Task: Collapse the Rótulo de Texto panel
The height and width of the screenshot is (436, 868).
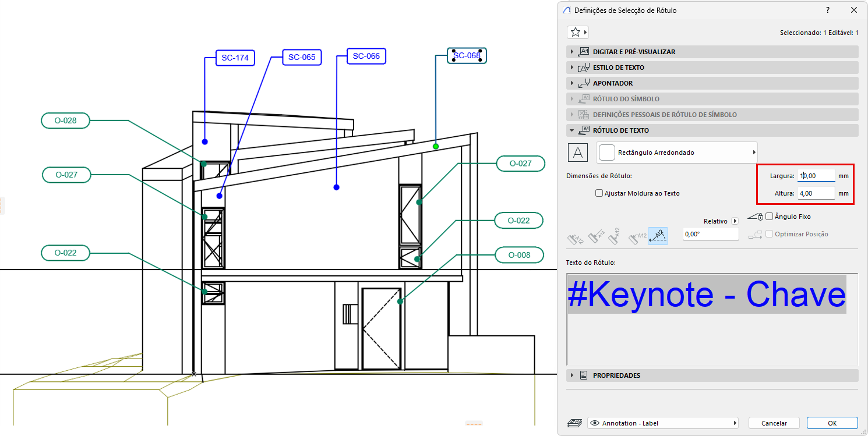Action: (712, 130)
